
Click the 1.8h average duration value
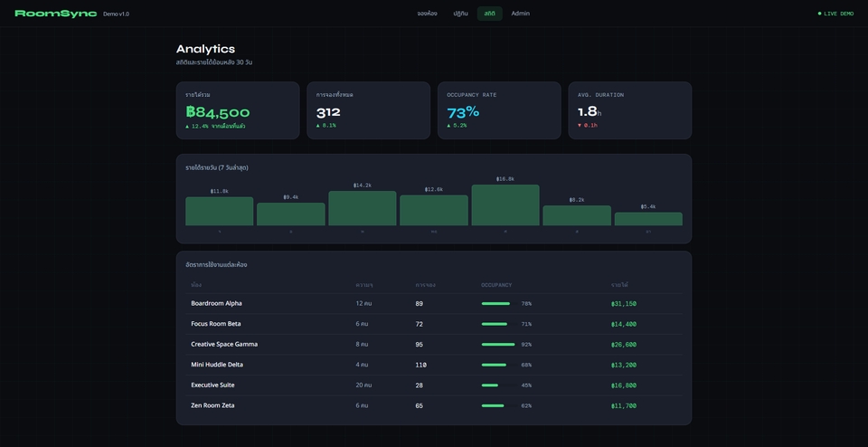pos(590,112)
